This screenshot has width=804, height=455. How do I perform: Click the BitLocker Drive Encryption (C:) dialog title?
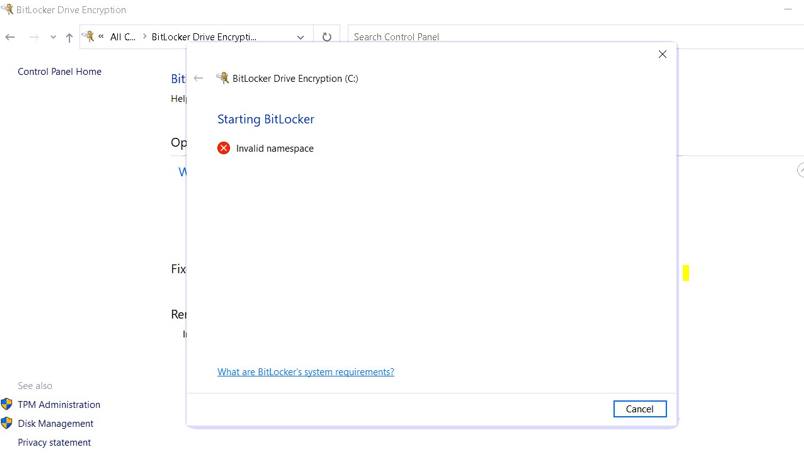[295, 78]
